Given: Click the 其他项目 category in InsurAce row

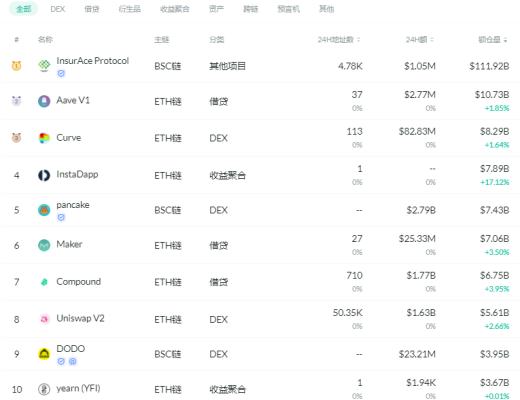Looking at the screenshot, I should point(227,66).
